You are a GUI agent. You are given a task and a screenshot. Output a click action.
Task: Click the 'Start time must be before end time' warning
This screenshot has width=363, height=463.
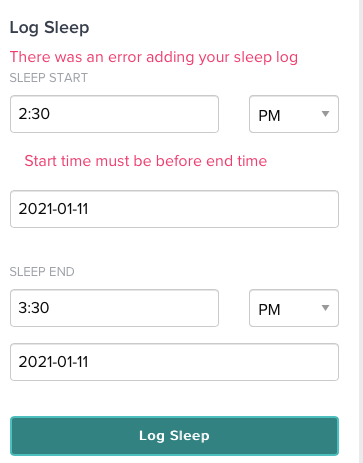coord(146,161)
